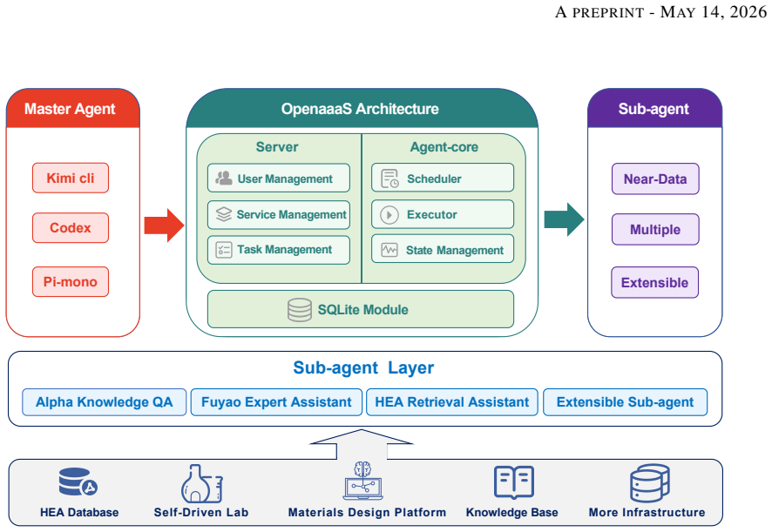Image resolution: width=772 pixels, height=532 pixels.
Task: Click the Alpha Knowledge QA box
Action: (105, 402)
